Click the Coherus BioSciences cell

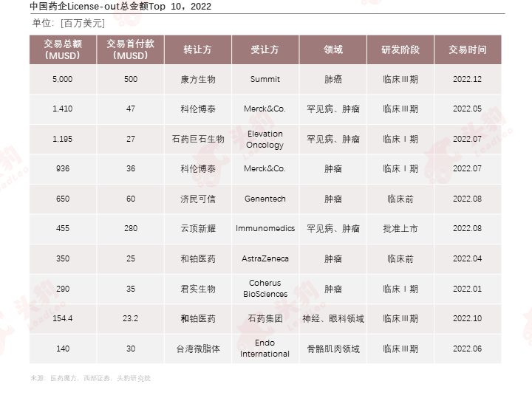tap(265, 289)
